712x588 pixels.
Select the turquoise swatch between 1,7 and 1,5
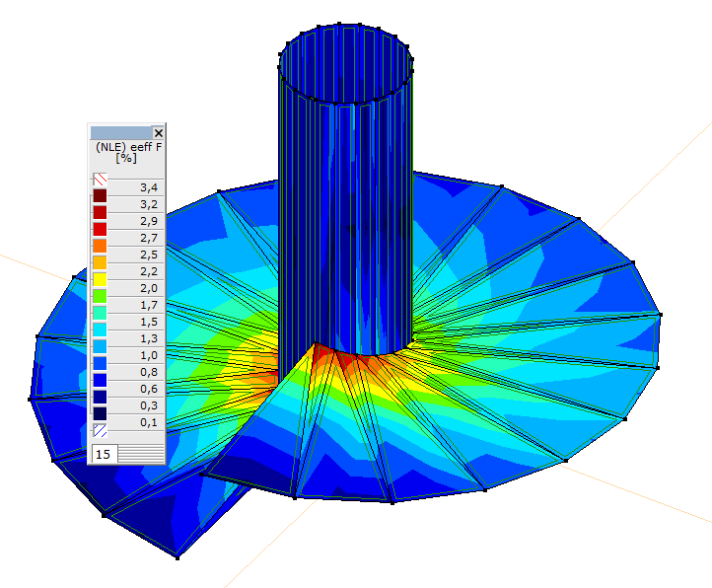100,313
